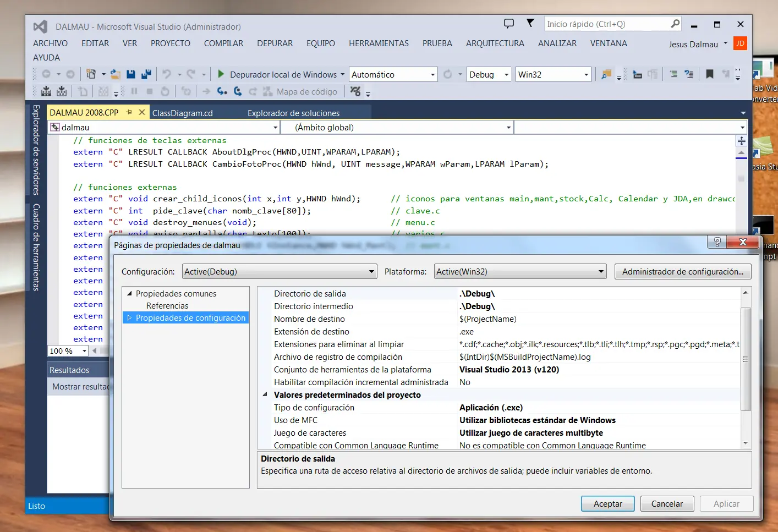Expand the Propiedades de configuración node
The image size is (778, 532).
(x=130, y=317)
